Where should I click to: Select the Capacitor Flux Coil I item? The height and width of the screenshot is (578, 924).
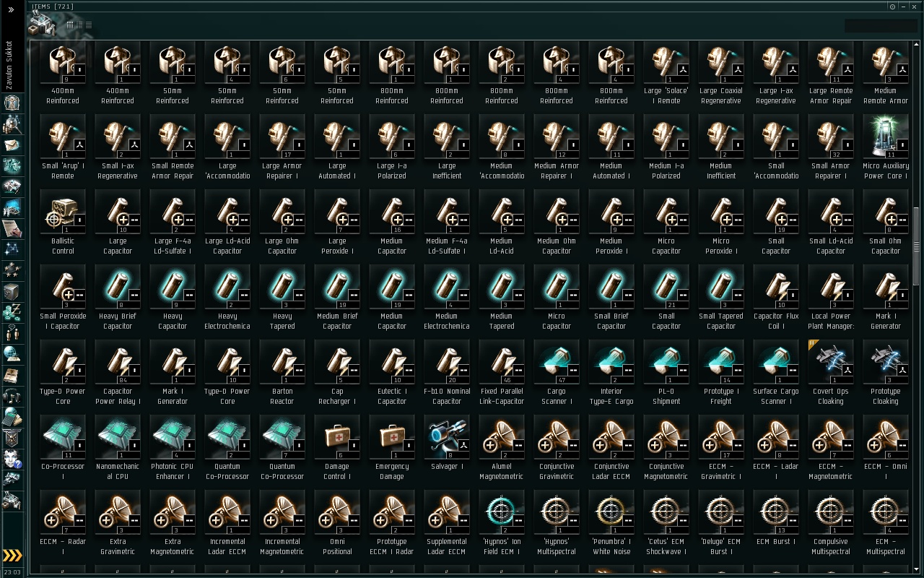point(776,298)
